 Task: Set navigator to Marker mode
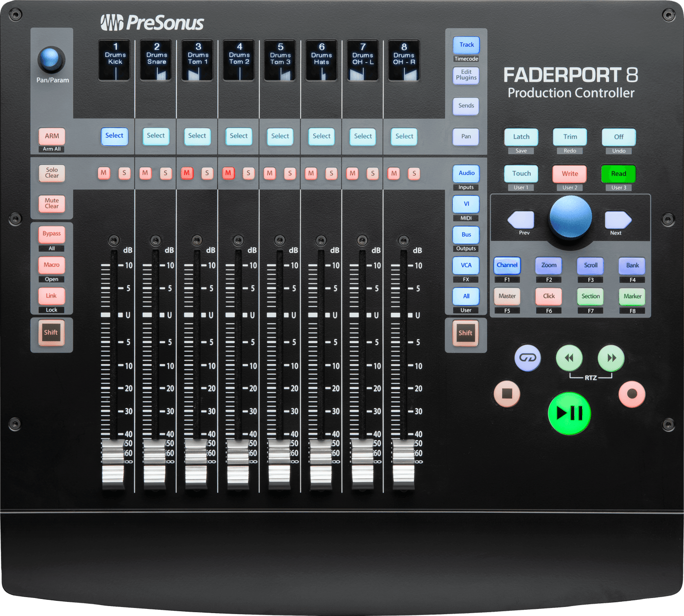tap(632, 297)
